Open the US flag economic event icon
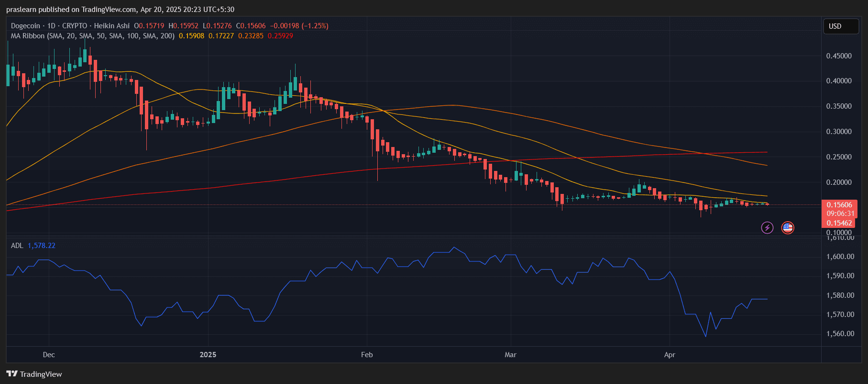 (787, 227)
